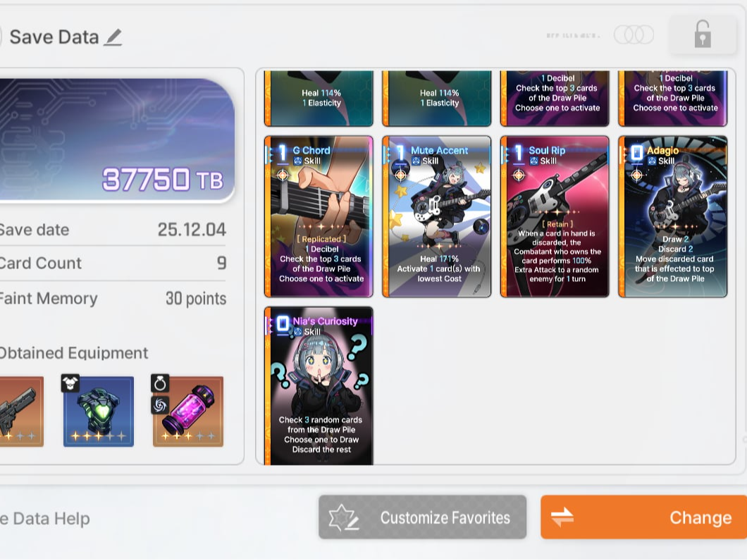This screenshot has width=747, height=560.
Task: Click the 37750 TB save data banner
Action: click(x=117, y=139)
